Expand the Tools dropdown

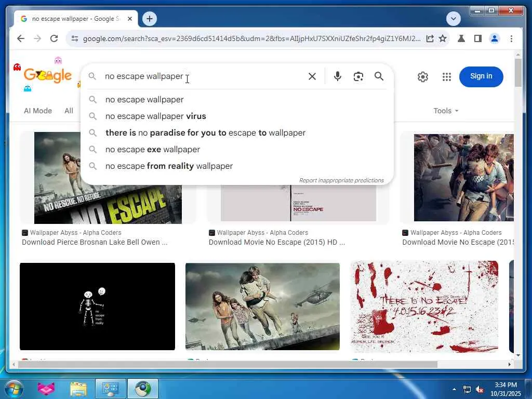coord(445,111)
